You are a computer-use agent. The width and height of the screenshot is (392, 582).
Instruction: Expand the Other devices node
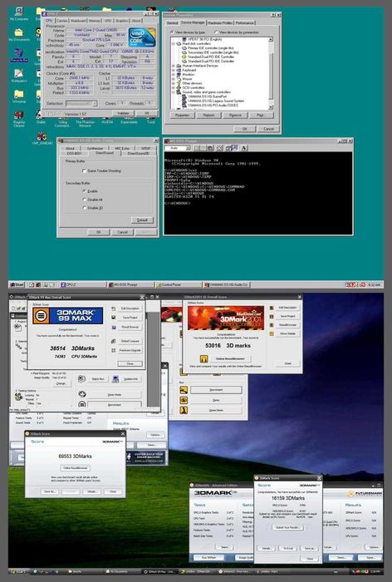(174, 83)
